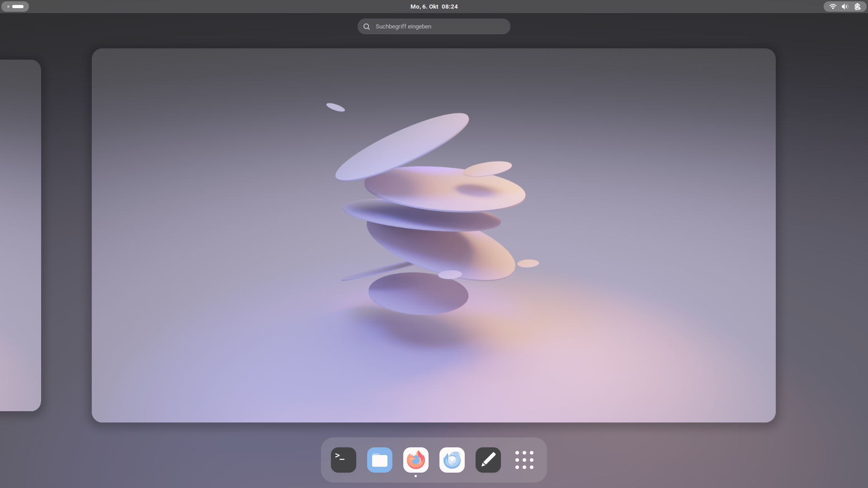
Task: Open the calendar from the clock
Action: point(434,6)
